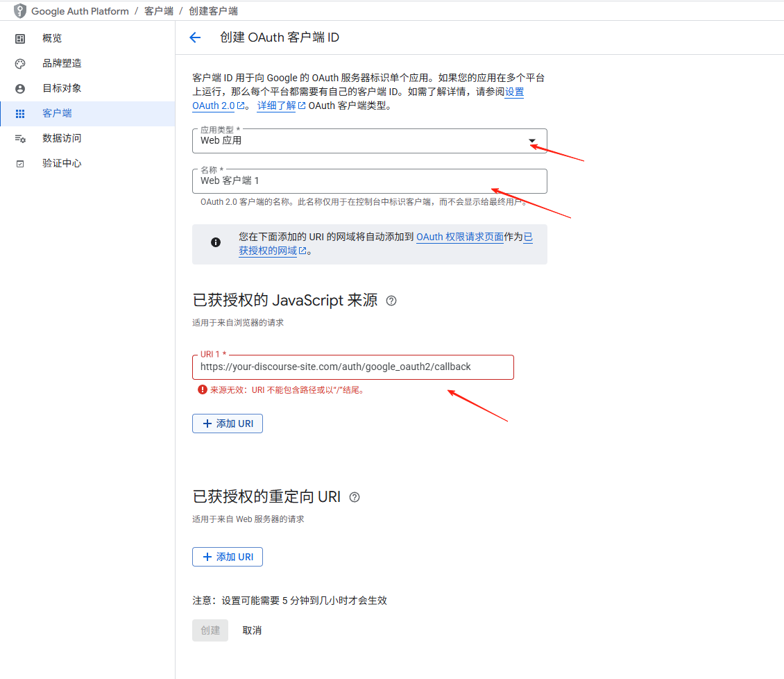Image resolution: width=784 pixels, height=679 pixels.
Task: Click the 目标对象 person icon
Action: point(20,89)
